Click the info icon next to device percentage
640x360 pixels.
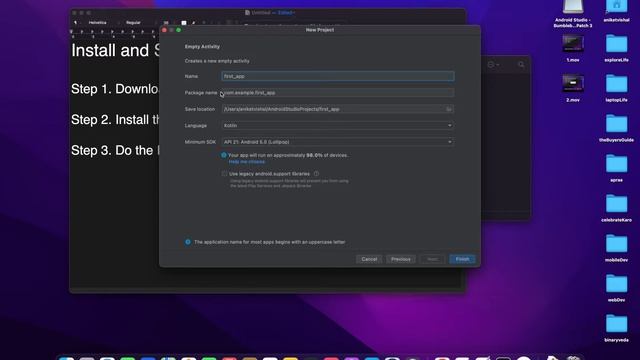coord(224,155)
